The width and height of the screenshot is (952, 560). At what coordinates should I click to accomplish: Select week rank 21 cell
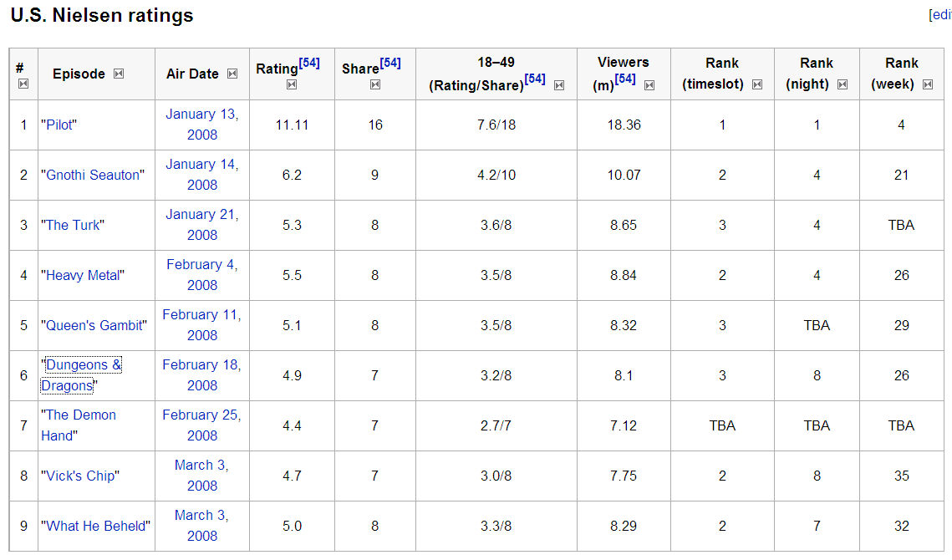902,175
